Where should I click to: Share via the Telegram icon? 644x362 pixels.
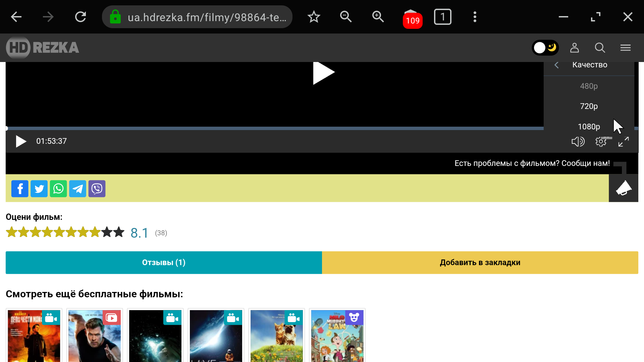tap(77, 189)
